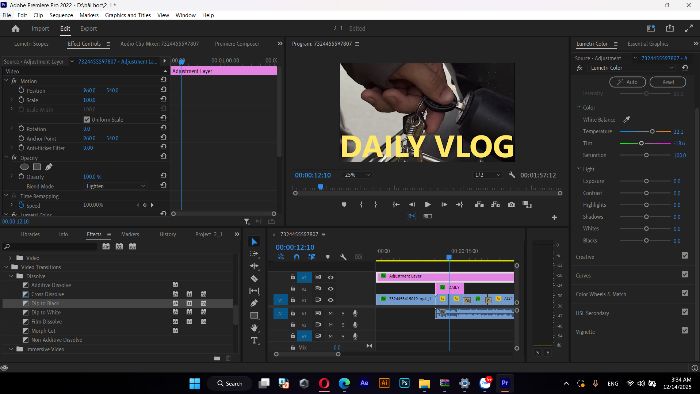Select the Slip tool
Image resolution: width=700 pixels, height=394 pixels.
pos(254,291)
